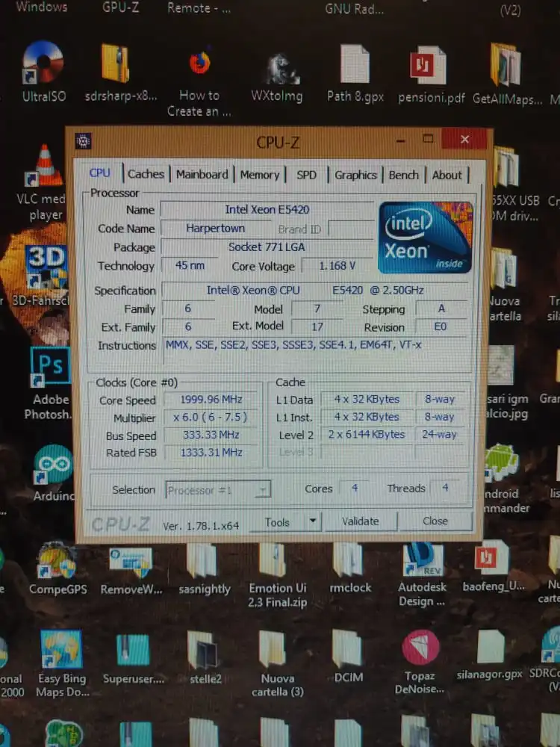Select the CPU tab in CPU-Z
The image size is (560, 747).
click(x=100, y=173)
